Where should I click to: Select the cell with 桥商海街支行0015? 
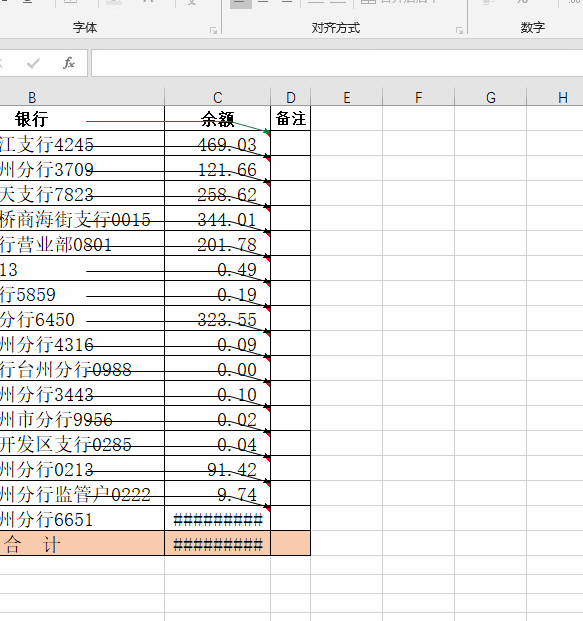(82, 218)
